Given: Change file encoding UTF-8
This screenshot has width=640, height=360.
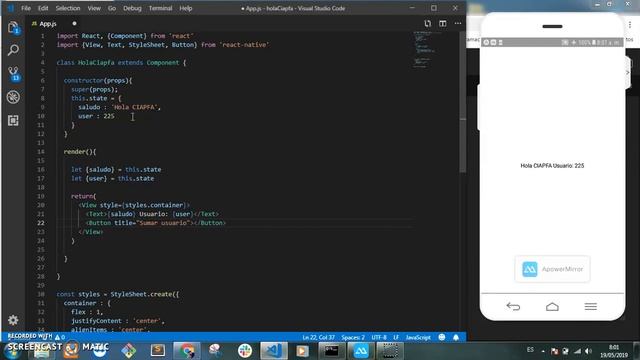Looking at the screenshot, I should 379,337.
